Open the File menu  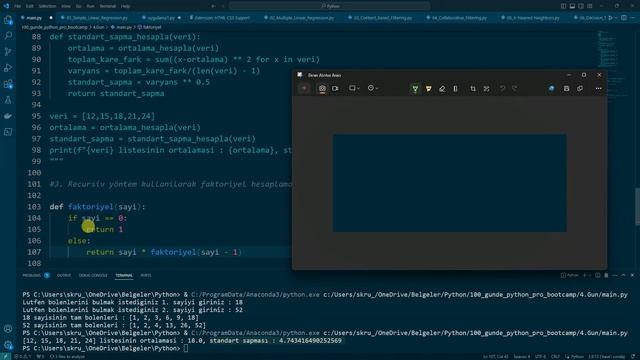[x=18, y=6]
